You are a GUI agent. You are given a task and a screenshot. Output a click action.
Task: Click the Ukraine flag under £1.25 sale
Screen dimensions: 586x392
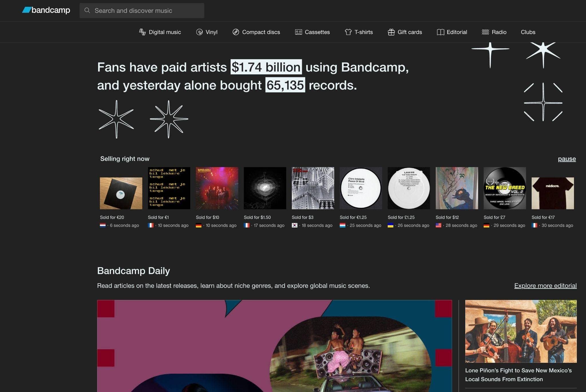[391, 225]
